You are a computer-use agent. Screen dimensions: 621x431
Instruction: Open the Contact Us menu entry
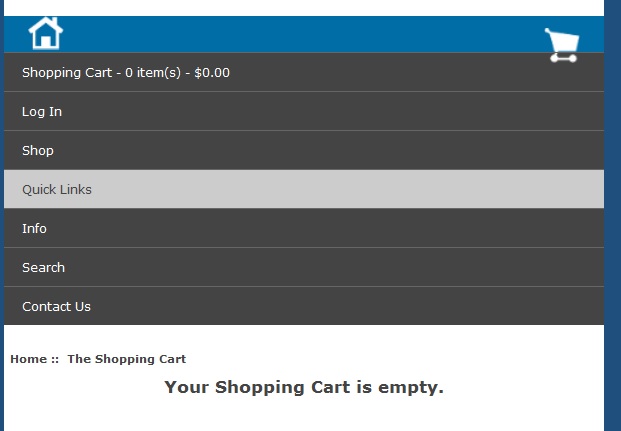(x=304, y=306)
